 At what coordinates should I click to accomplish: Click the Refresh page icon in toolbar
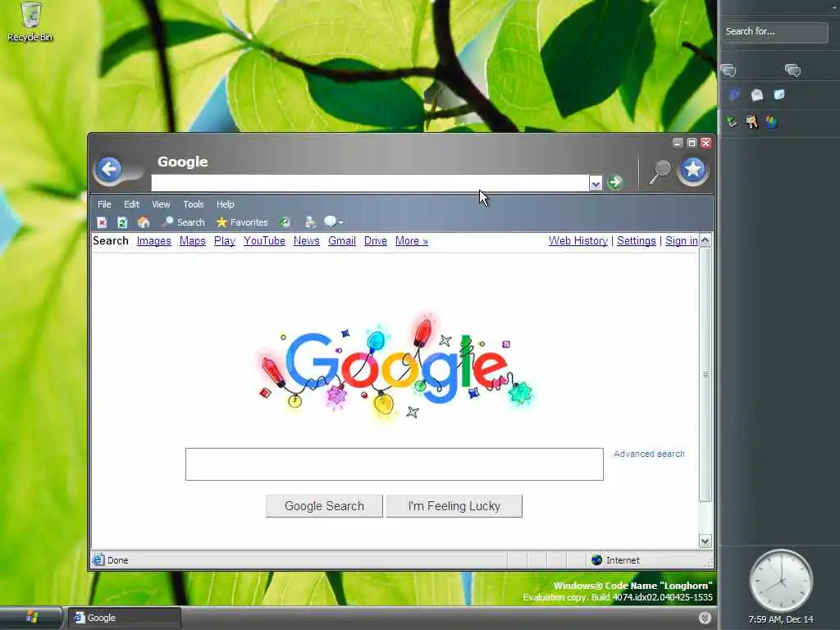[x=122, y=222]
